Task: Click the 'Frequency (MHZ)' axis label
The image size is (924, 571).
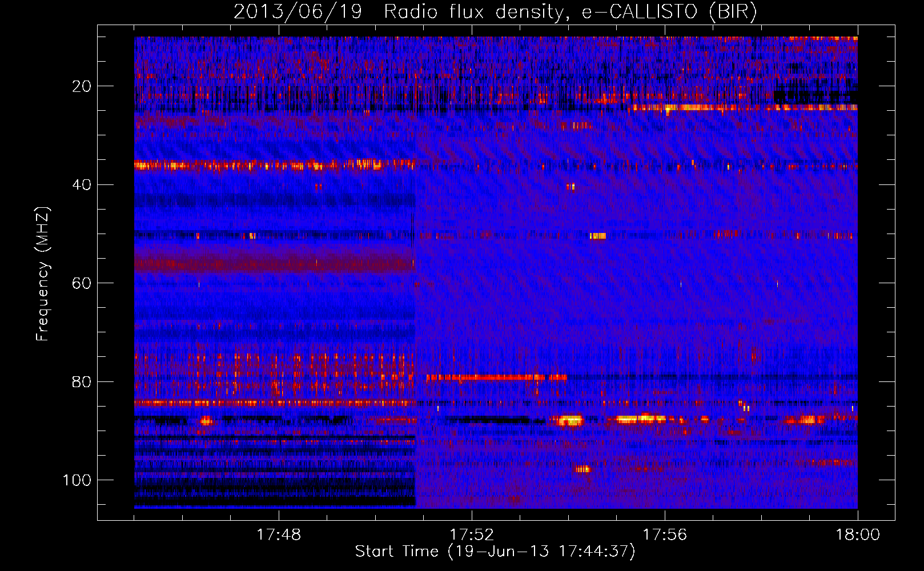Action: 43,274
